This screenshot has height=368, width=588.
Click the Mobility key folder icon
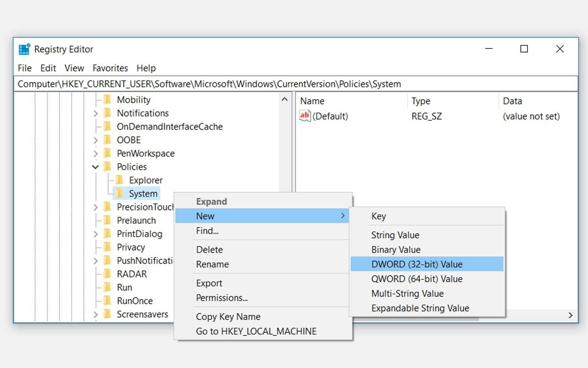[107, 100]
